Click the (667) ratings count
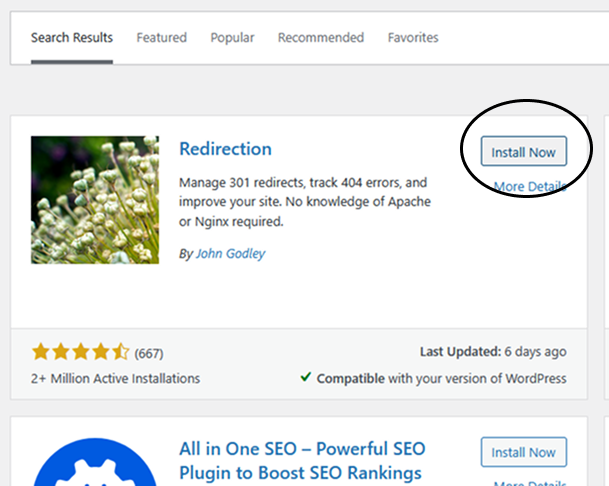 tap(149, 354)
